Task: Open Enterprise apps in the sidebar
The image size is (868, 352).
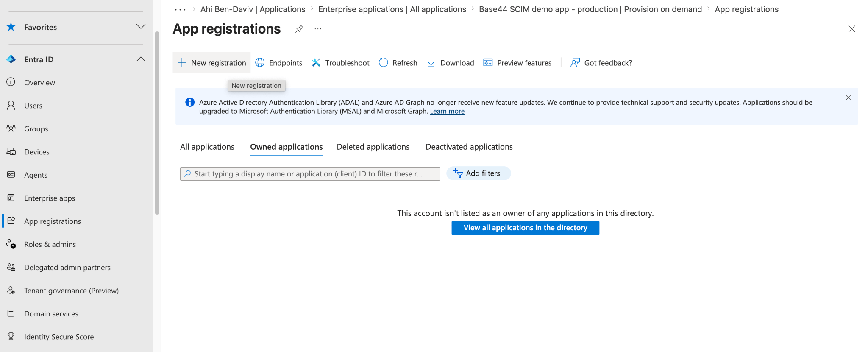Action: click(x=50, y=198)
